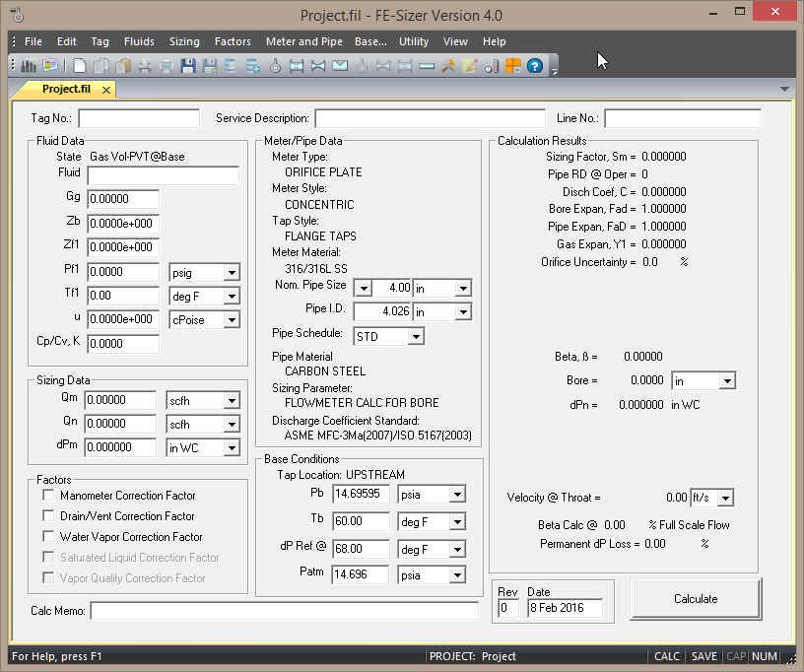Click the picture card toolbar icon
This screenshot has height=672, width=804.
[x=49, y=66]
